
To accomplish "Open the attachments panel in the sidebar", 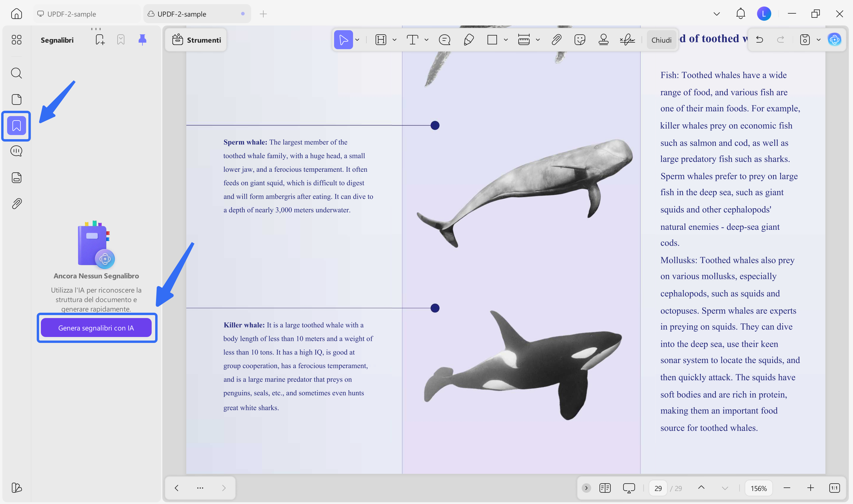I will tap(16, 204).
